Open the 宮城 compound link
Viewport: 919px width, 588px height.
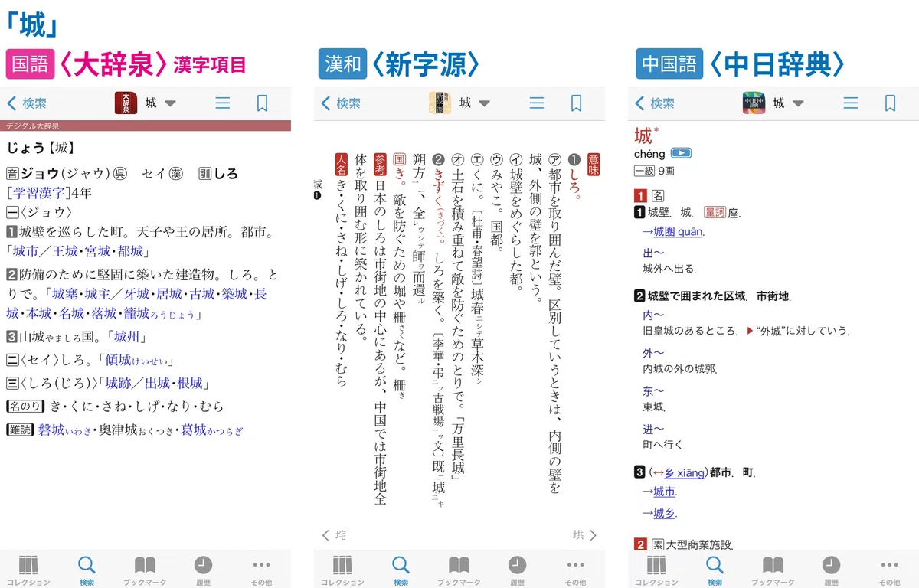click(98, 251)
